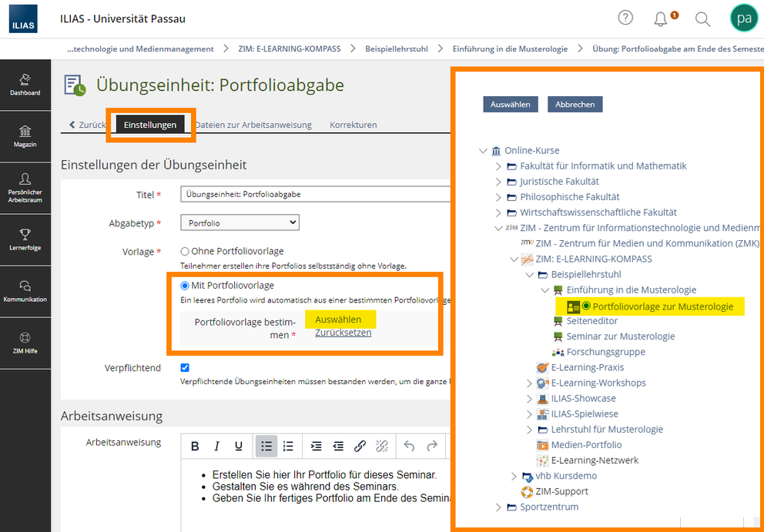Open the Abgabetyp Portfolio dropdown
Screen dimensions: 764x532
coord(240,223)
